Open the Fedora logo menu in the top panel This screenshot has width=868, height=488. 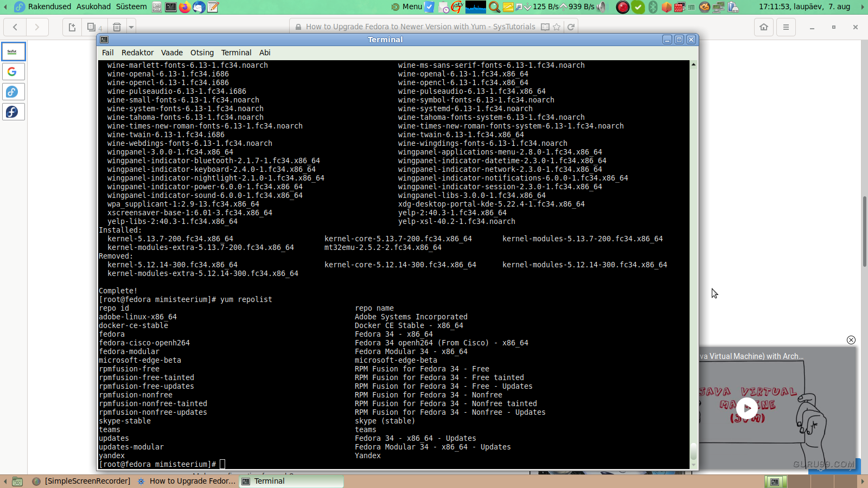[x=19, y=7]
